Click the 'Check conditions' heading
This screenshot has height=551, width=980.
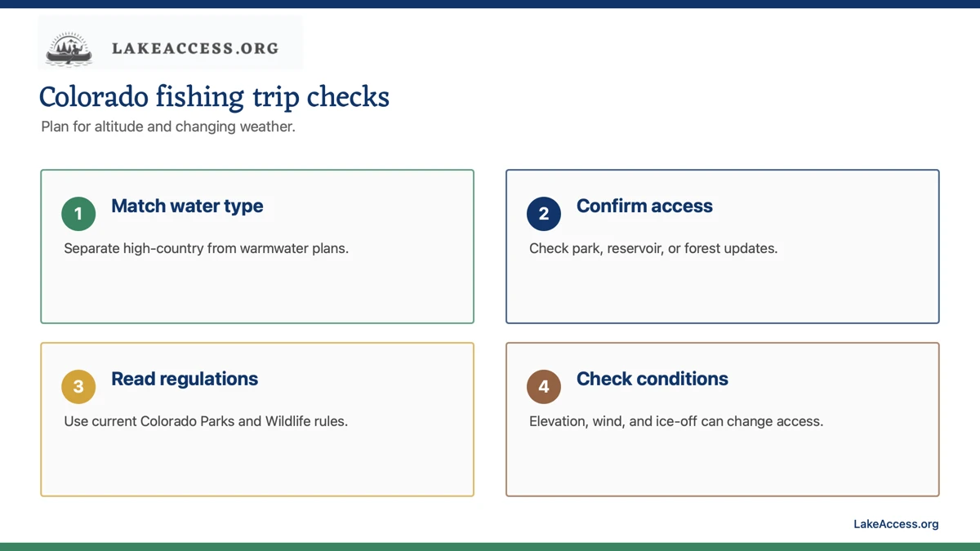(x=653, y=379)
